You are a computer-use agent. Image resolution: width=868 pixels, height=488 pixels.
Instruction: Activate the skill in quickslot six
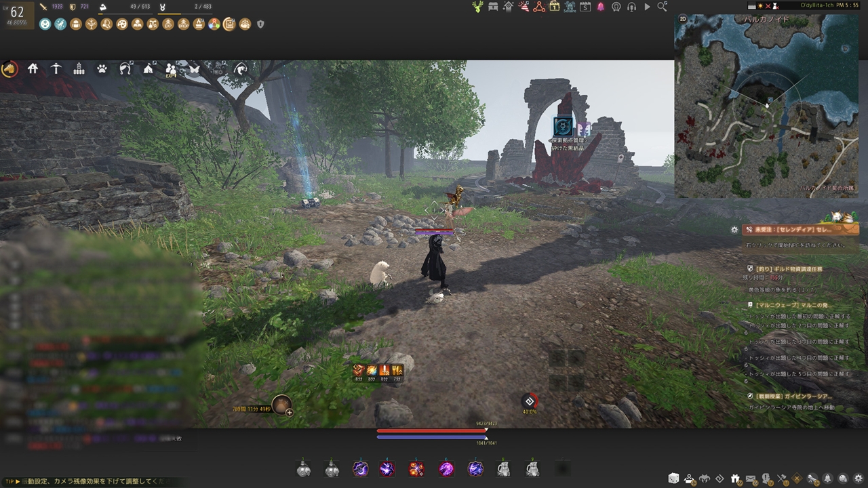coord(446,468)
